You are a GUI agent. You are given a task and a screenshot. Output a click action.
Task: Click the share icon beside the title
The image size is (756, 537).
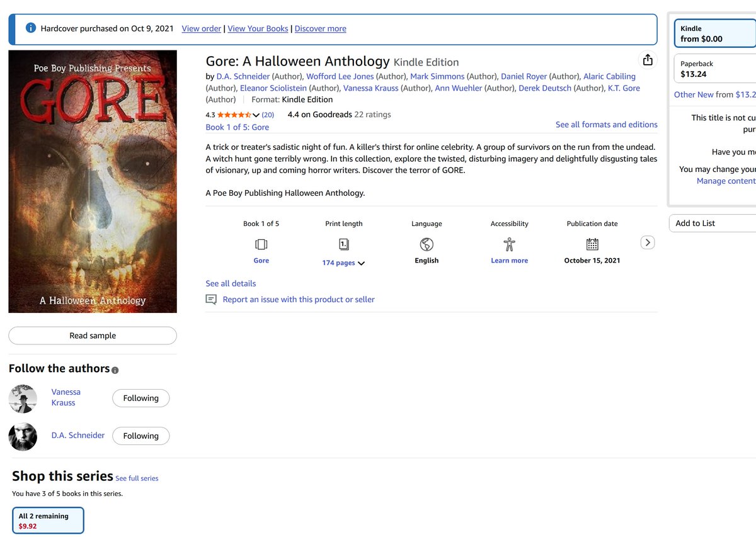click(647, 60)
